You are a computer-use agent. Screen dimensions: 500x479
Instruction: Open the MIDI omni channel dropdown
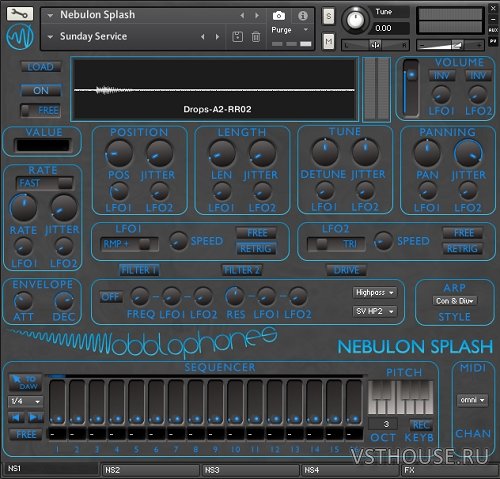(x=472, y=399)
